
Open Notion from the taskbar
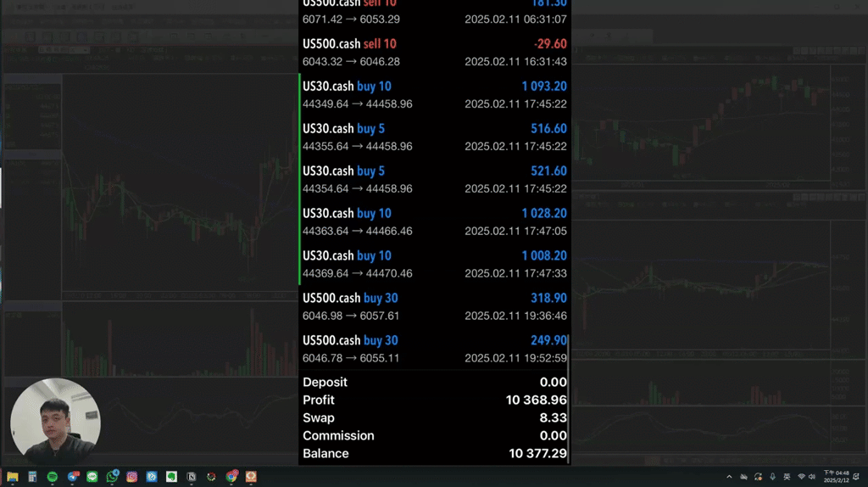[x=192, y=477]
